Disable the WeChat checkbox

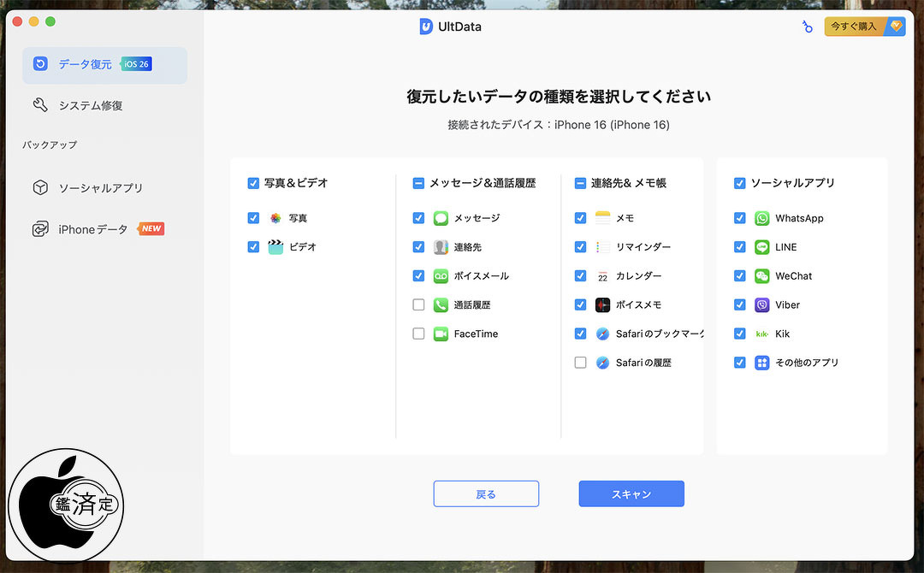(x=739, y=275)
